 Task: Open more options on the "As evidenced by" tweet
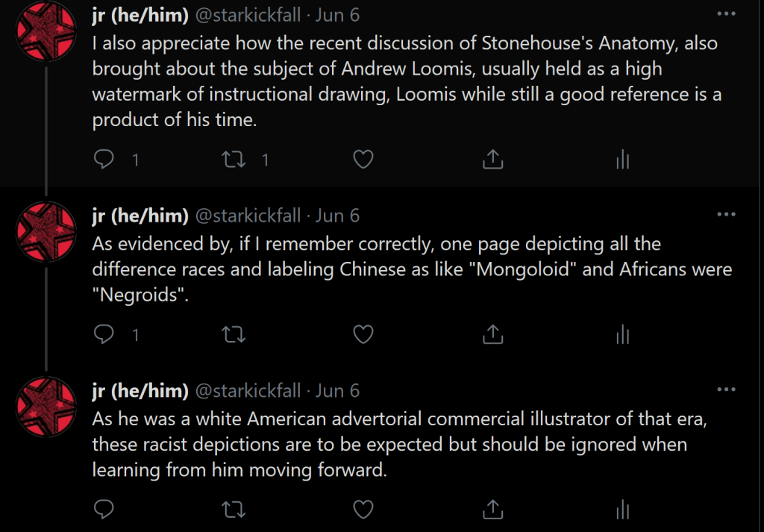[x=725, y=214]
